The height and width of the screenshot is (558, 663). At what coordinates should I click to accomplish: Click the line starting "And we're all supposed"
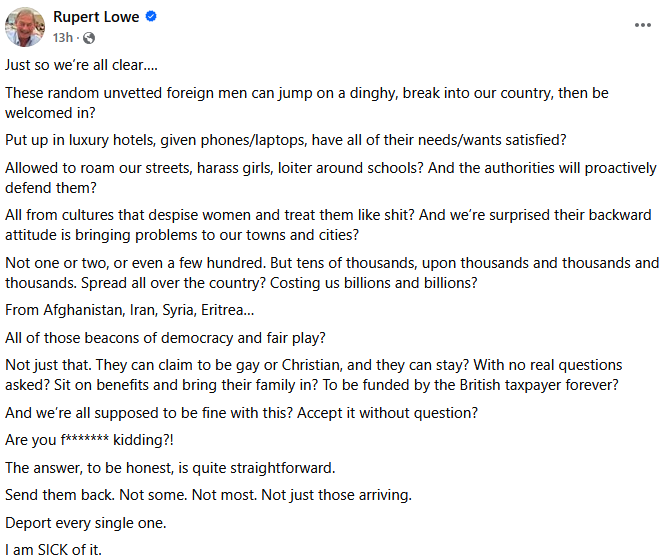(241, 411)
